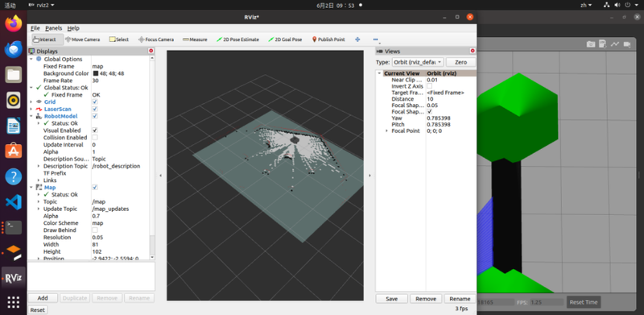Expand the Focal Point property
The image size is (644, 315).
386,131
